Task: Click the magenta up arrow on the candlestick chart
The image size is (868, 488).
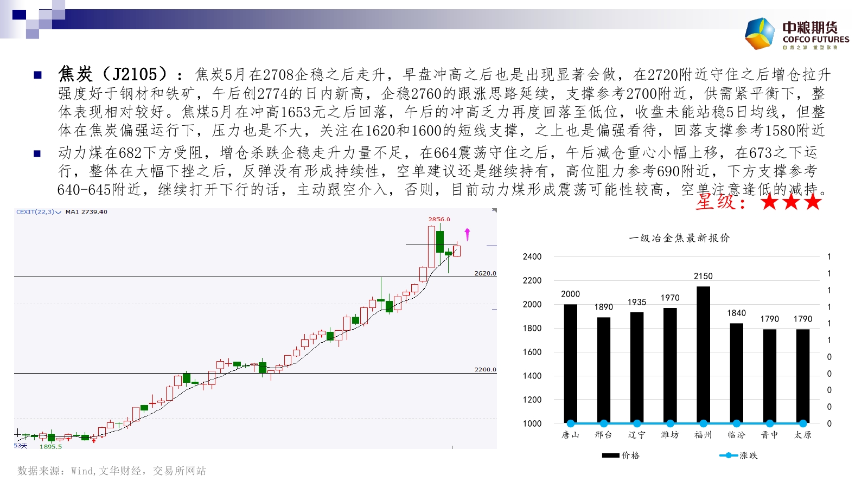Action: (x=467, y=234)
